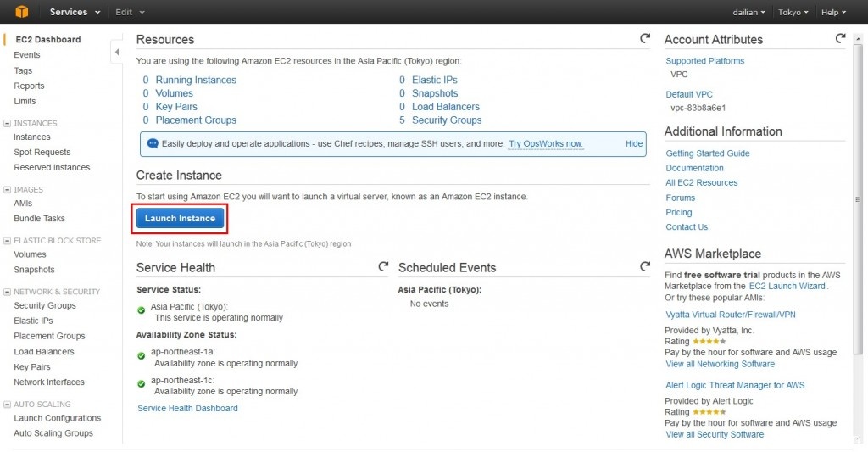The width and height of the screenshot is (868, 452).
Task: Collapse the NETWORK & SECURITY section
Action: [x=8, y=292]
